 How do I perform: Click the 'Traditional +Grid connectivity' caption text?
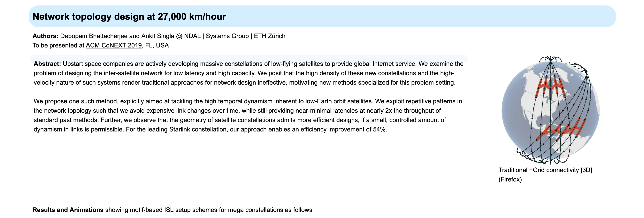(x=539, y=170)
